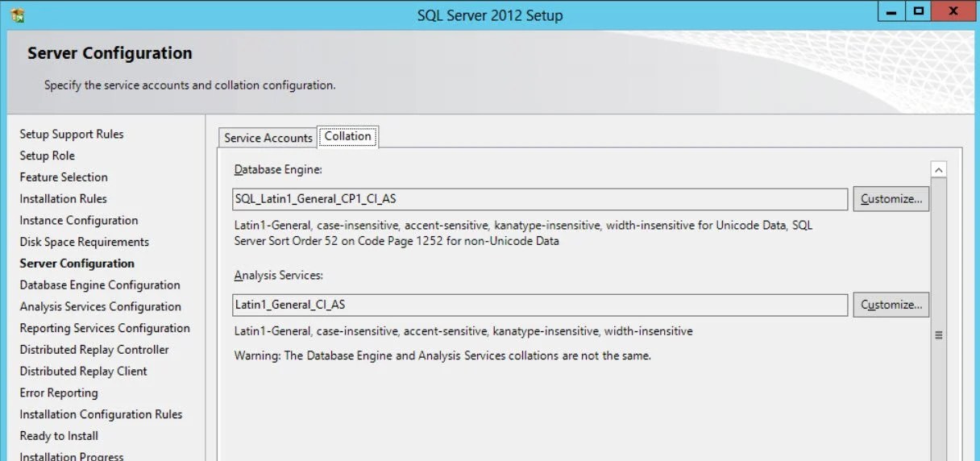
Task: Select Installation Configuration Rules step
Action: coord(101,414)
